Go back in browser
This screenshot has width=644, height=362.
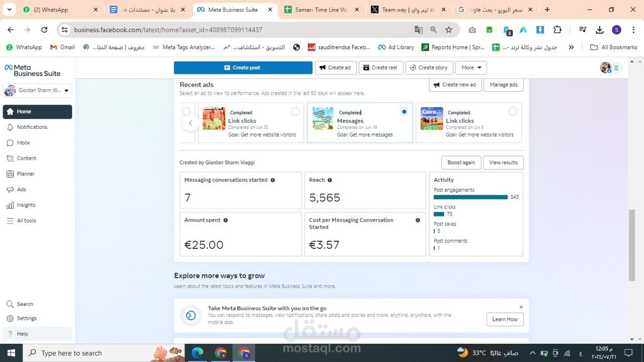pos(11,30)
